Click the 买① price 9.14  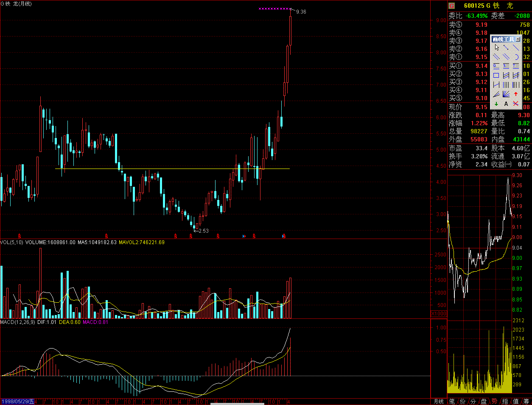pos(482,66)
